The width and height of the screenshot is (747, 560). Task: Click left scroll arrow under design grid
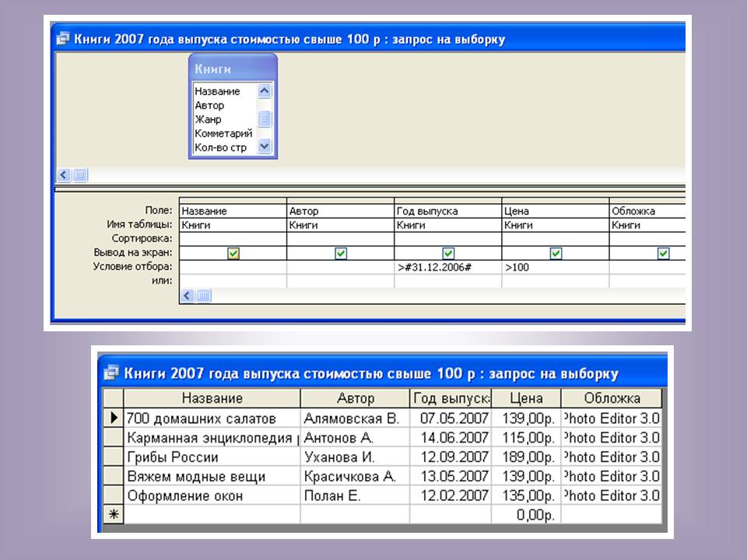coord(187,296)
